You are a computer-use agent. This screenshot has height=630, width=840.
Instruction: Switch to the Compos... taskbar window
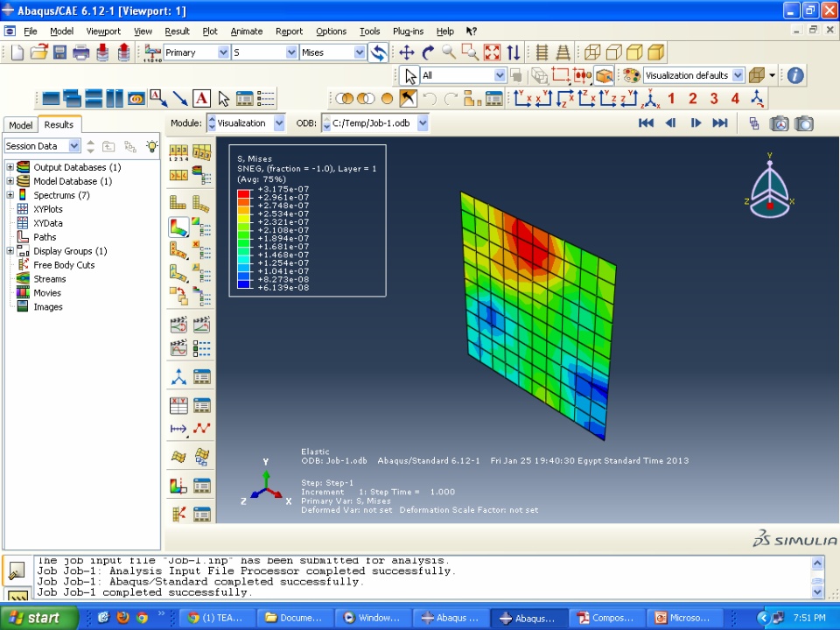[x=607, y=618]
